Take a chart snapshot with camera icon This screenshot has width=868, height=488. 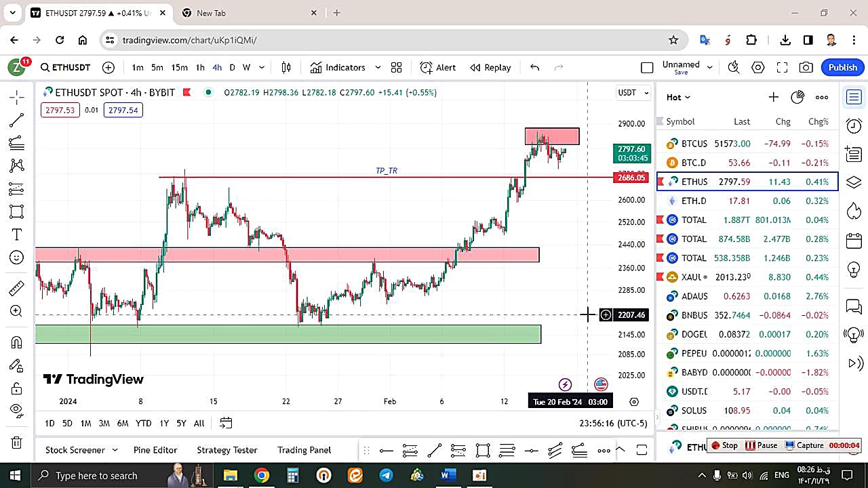pos(806,67)
